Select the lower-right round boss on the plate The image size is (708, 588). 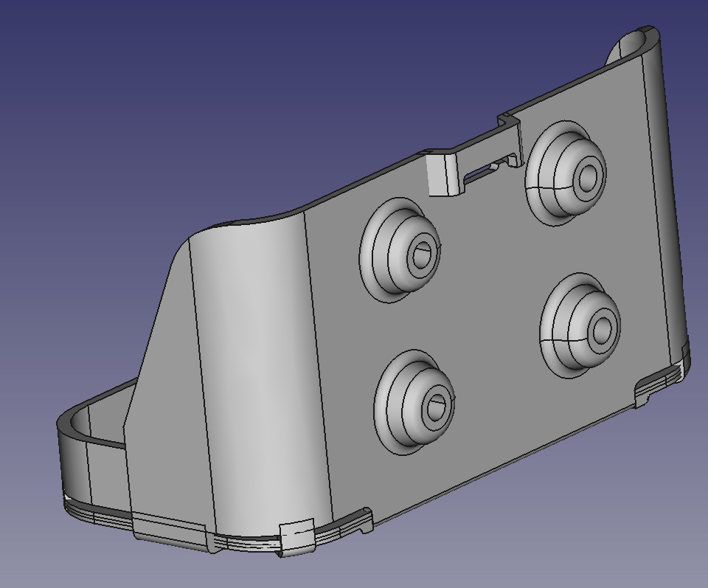pyautogui.click(x=580, y=325)
